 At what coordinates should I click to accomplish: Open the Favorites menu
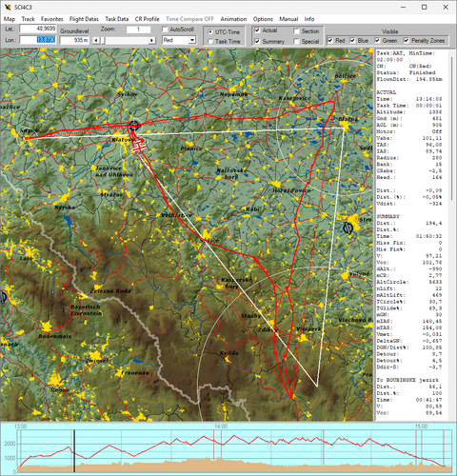pyautogui.click(x=52, y=19)
